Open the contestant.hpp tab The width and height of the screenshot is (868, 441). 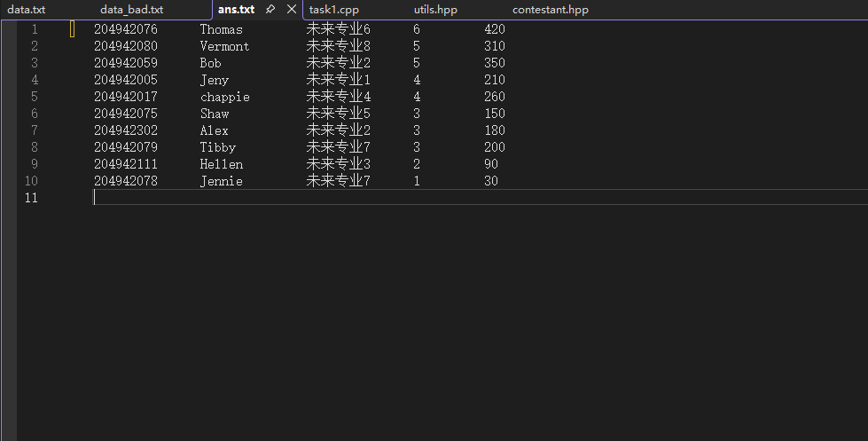point(551,10)
